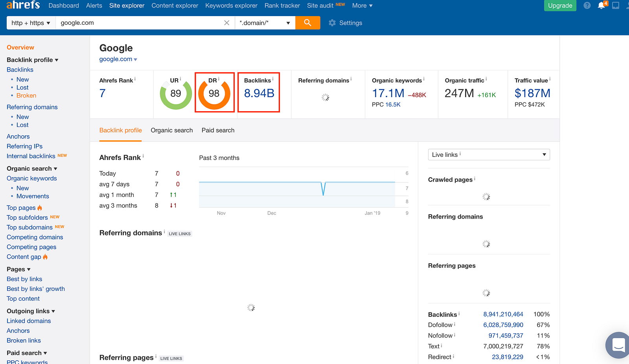This screenshot has height=364, width=629.
Task: Open Settings via the gear icon
Action: pos(332,23)
